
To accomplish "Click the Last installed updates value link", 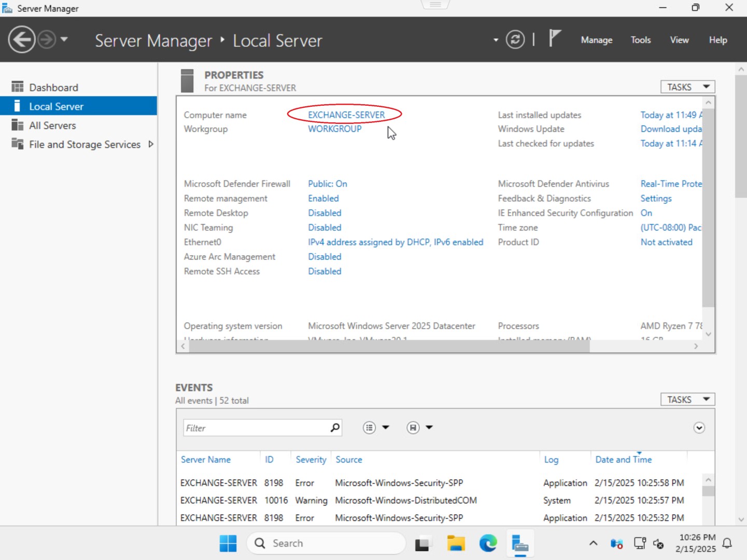I will (671, 115).
